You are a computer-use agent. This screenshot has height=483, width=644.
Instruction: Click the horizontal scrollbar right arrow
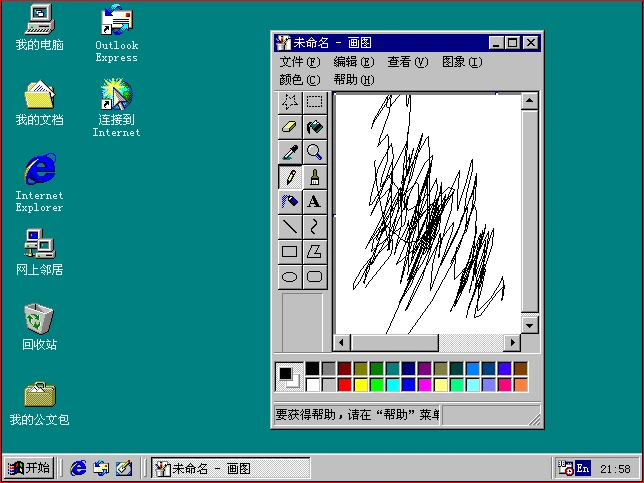pos(513,343)
